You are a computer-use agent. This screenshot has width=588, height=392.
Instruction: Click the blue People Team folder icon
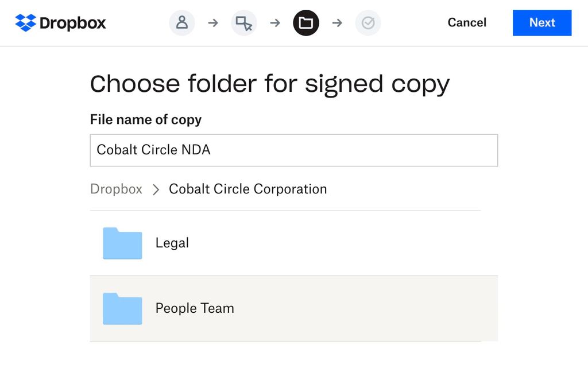point(122,309)
